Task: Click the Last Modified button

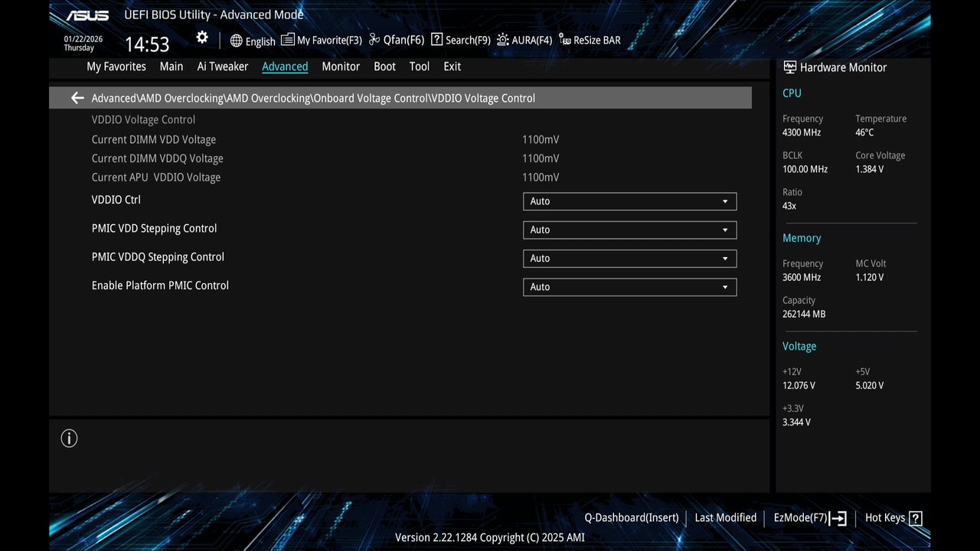Action: point(725,518)
